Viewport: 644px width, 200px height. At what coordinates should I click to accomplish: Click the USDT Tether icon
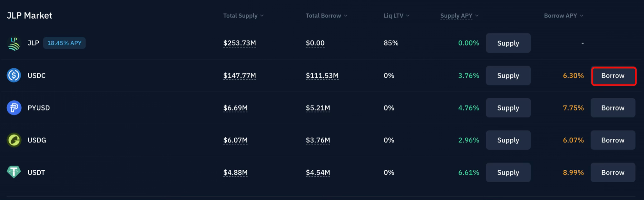pyautogui.click(x=14, y=172)
